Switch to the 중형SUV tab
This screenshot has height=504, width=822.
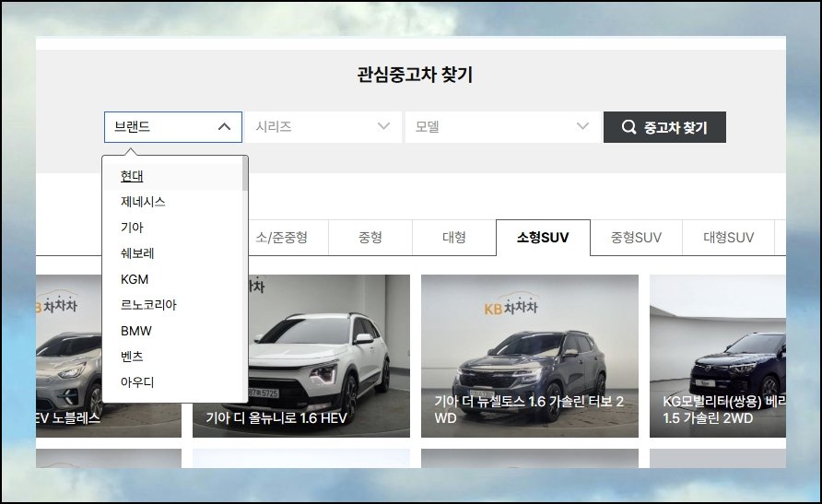click(636, 238)
